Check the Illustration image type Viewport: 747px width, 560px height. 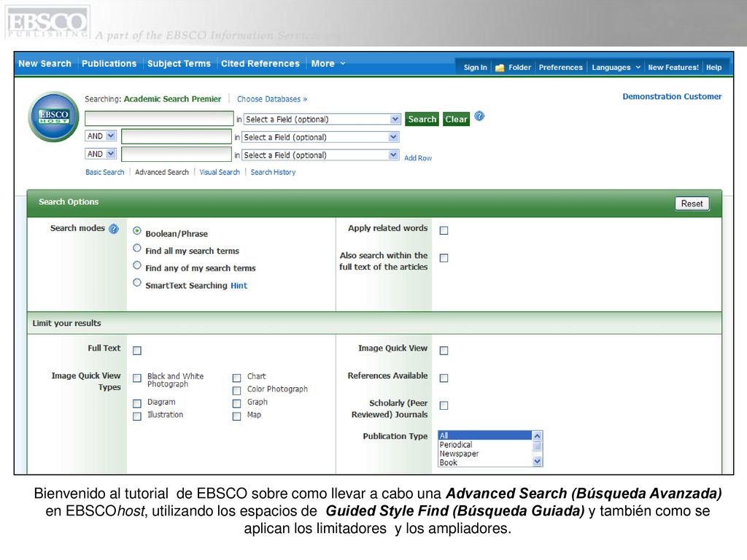coord(137,416)
